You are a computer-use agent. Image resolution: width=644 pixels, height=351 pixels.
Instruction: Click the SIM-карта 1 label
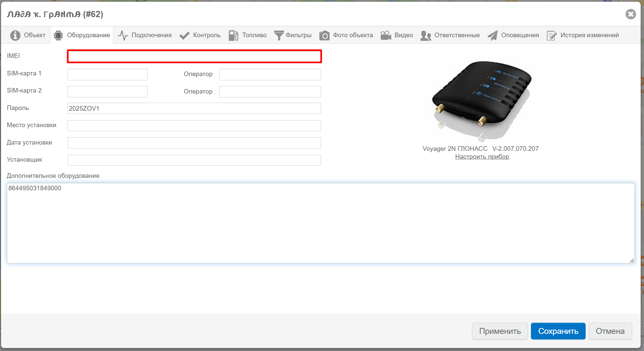pos(24,73)
